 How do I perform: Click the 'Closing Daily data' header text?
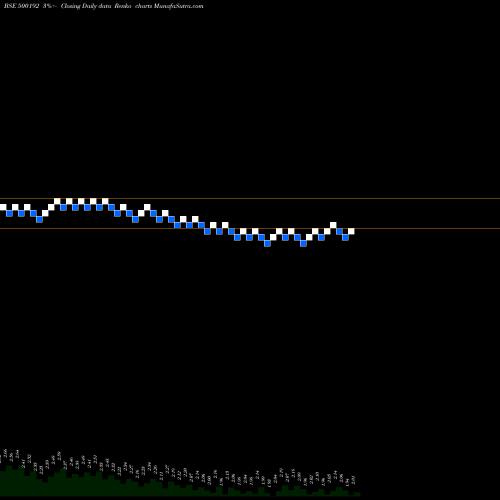[x=86, y=6]
